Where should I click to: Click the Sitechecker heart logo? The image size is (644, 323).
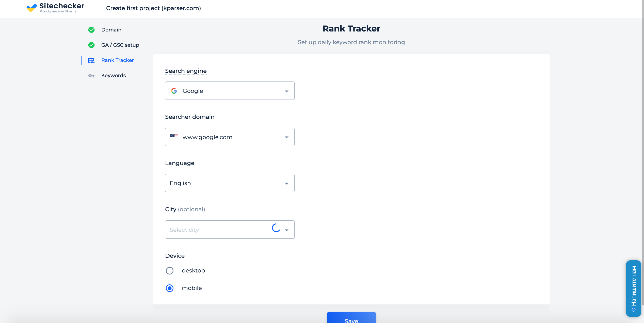coord(32,8)
